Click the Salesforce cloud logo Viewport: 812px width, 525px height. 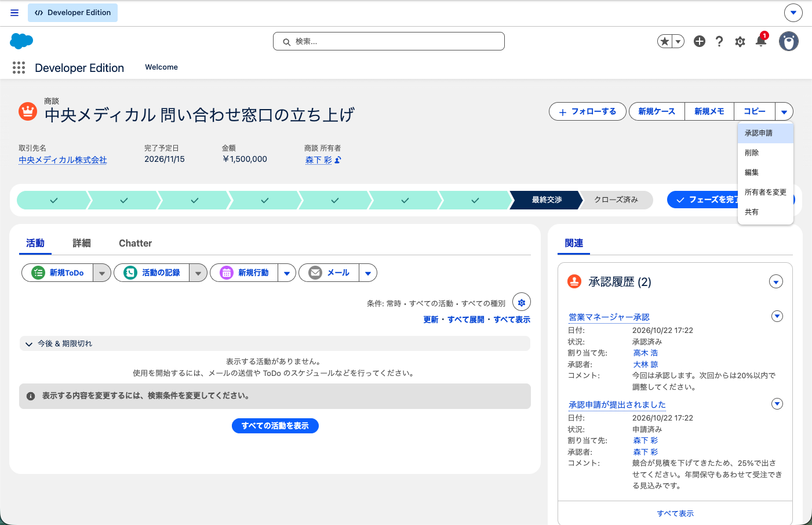(x=21, y=41)
